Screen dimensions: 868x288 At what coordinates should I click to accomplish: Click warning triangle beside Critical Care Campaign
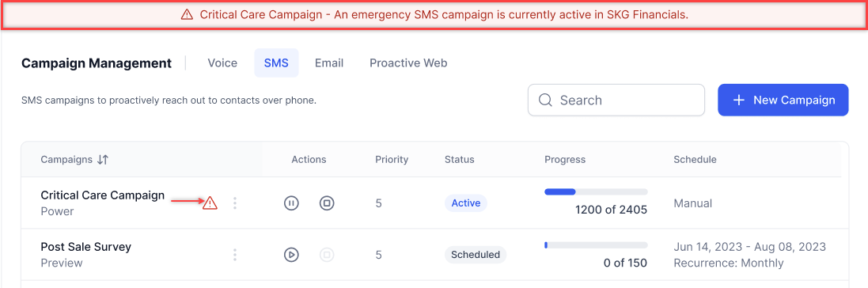click(210, 203)
